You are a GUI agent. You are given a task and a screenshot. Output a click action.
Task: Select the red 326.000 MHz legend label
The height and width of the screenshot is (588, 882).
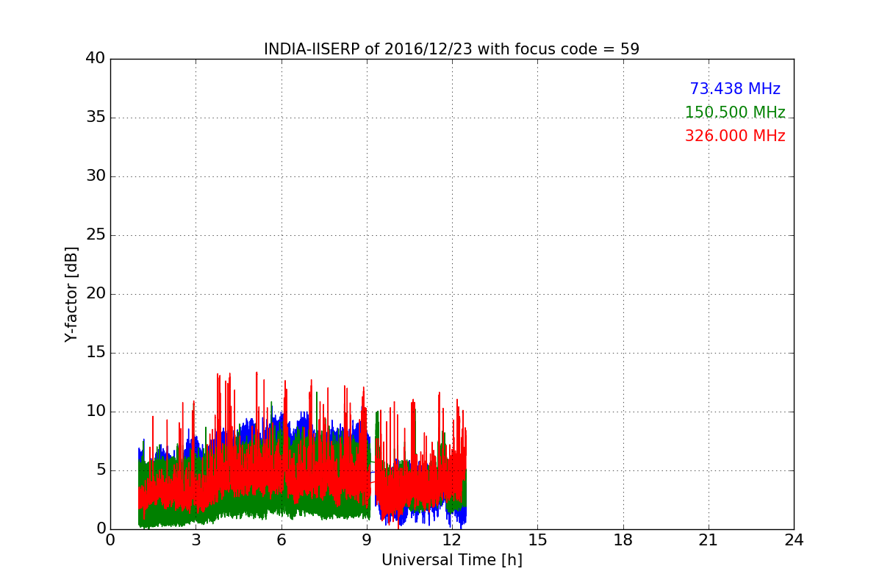(x=735, y=136)
